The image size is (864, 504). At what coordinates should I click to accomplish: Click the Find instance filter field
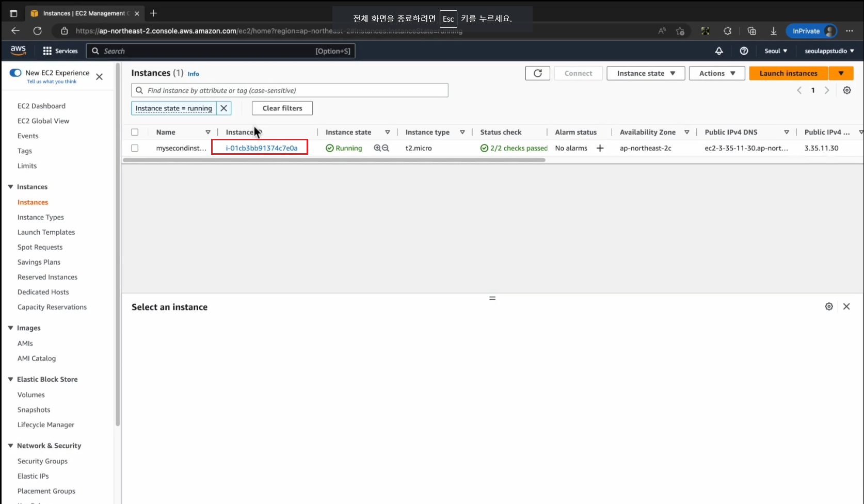[x=290, y=90]
